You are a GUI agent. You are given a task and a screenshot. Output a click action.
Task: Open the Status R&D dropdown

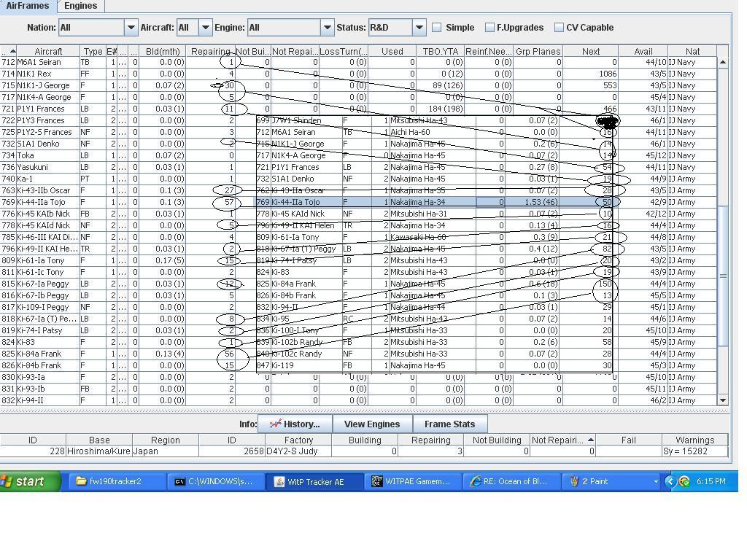(419, 28)
